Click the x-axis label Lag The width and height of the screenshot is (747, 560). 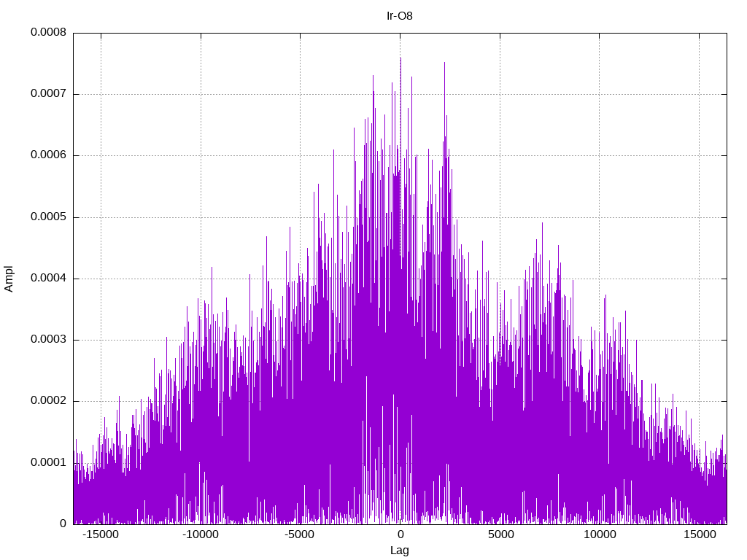399,551
